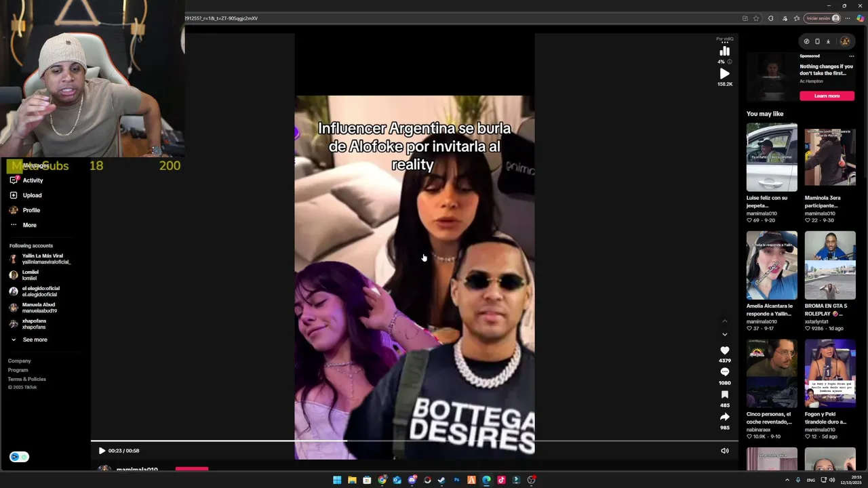Open TikTok app from taskbar
The height and width of the screenshot is (488, 868).
(501, 480)
